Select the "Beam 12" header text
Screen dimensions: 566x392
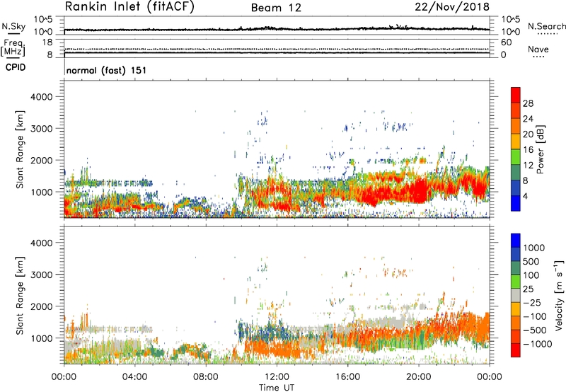(x=276, y=8)
